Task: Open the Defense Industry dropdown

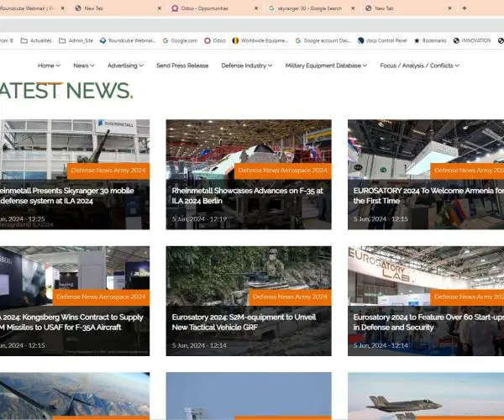Action: [x=247, y=66]
